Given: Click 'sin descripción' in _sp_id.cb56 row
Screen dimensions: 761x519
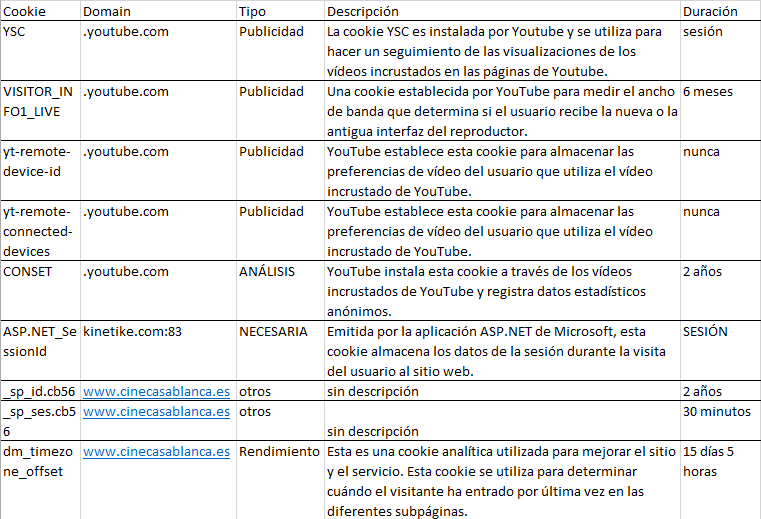Looking at the screenshot, I should click(x=373, y=391).
